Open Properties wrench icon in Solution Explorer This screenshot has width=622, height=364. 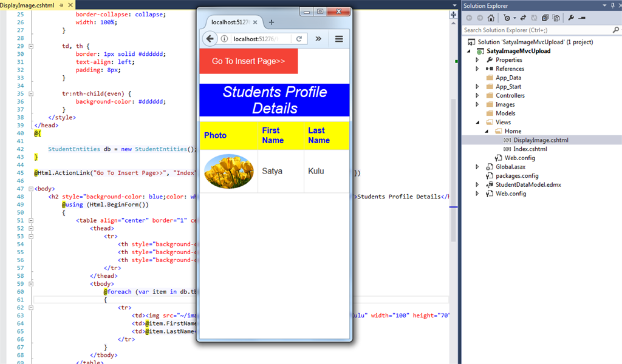click(x=571, y=18)
